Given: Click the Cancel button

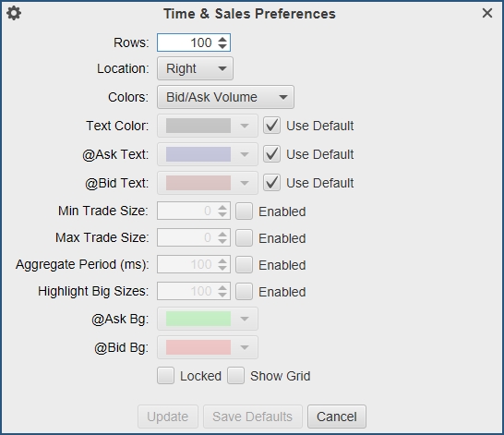Looking at the screenshot, I should (337, 417).
